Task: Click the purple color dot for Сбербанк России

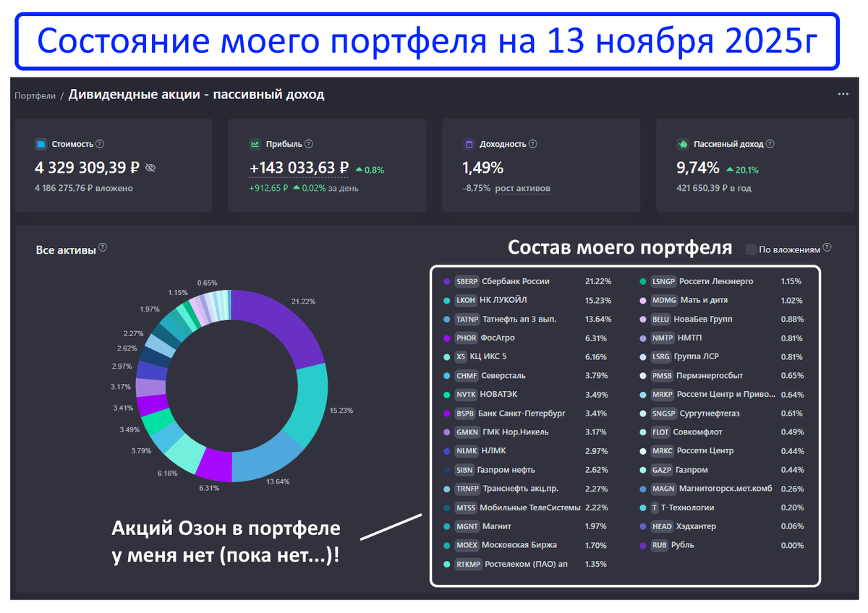Action: click(x=447, y=281)
